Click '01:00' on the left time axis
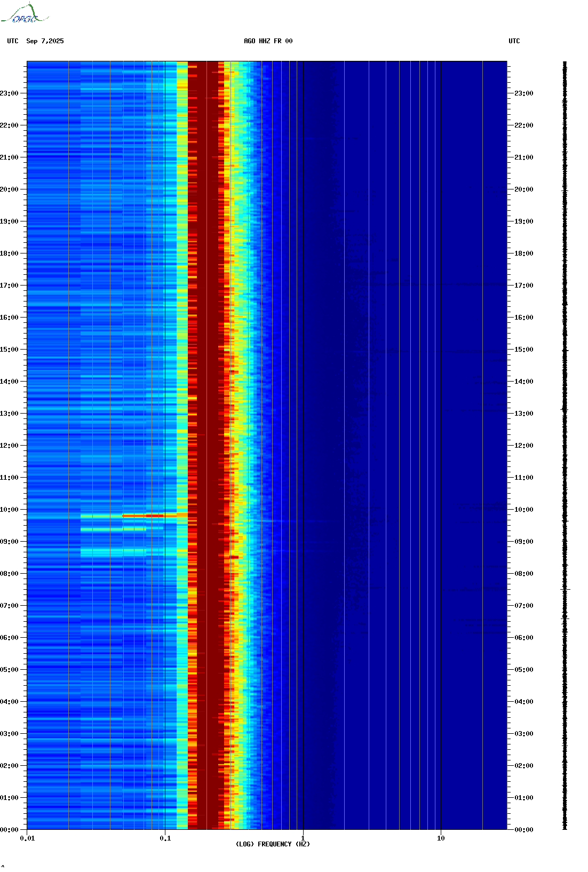 click(x=9, y=798)
